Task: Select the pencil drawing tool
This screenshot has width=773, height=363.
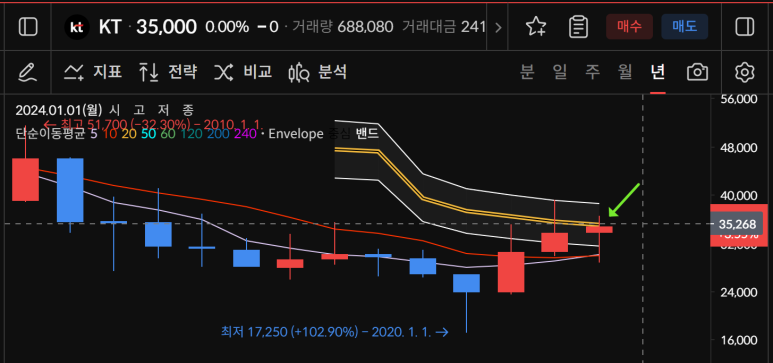Action: point(28,73)
